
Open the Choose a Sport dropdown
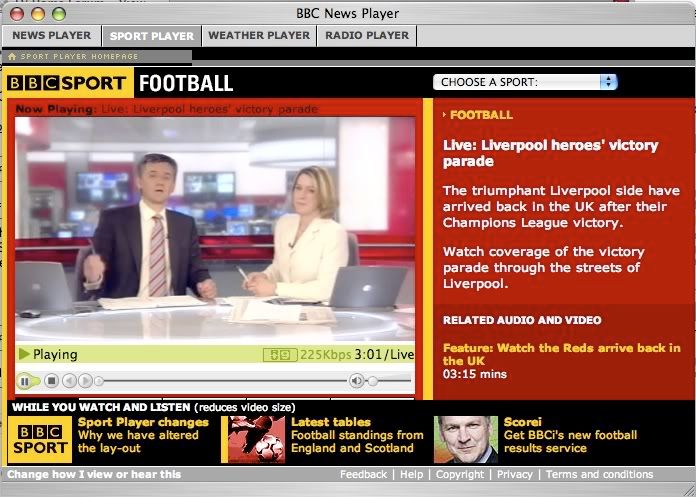point(525,82)
